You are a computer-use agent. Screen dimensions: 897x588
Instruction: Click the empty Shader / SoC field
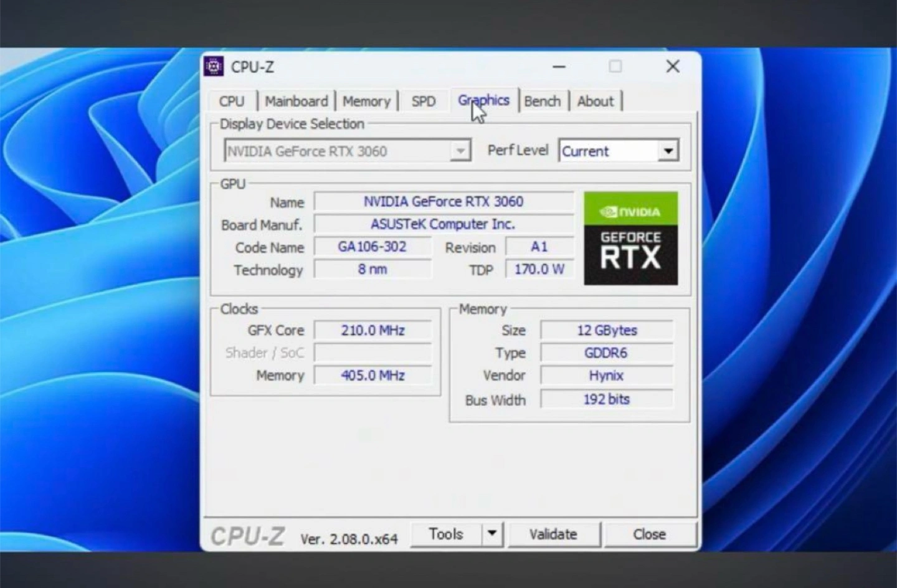click(373, 353)
